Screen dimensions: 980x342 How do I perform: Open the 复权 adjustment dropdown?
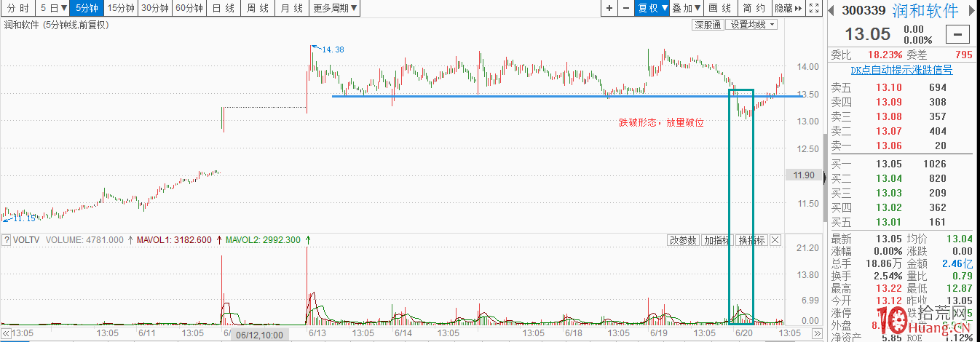[652, 9]
